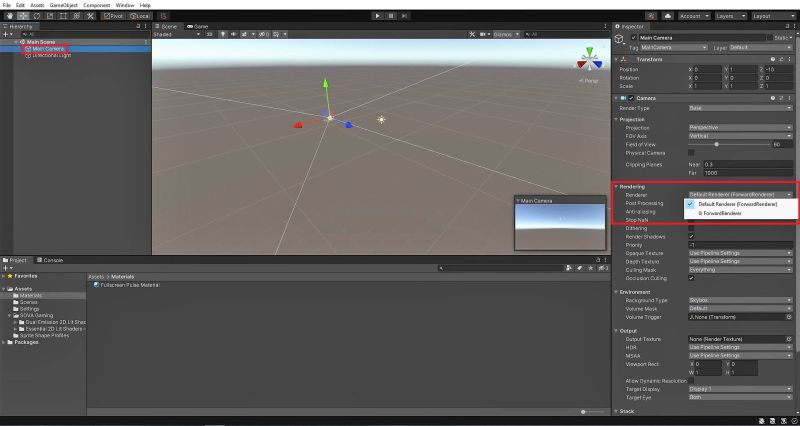800x426 pixels.
Task: Click search by type icon in Project
Action: [569, 268]
